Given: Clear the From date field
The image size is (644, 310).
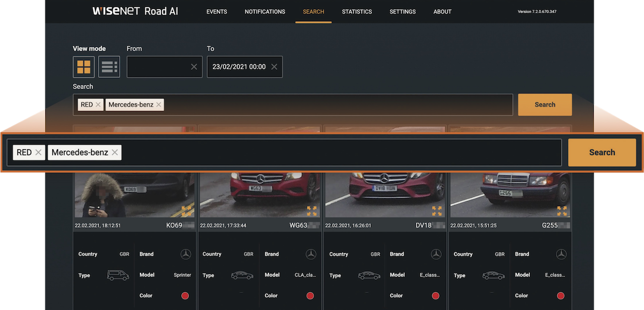Looking at the screenshot, I should 194,67.
